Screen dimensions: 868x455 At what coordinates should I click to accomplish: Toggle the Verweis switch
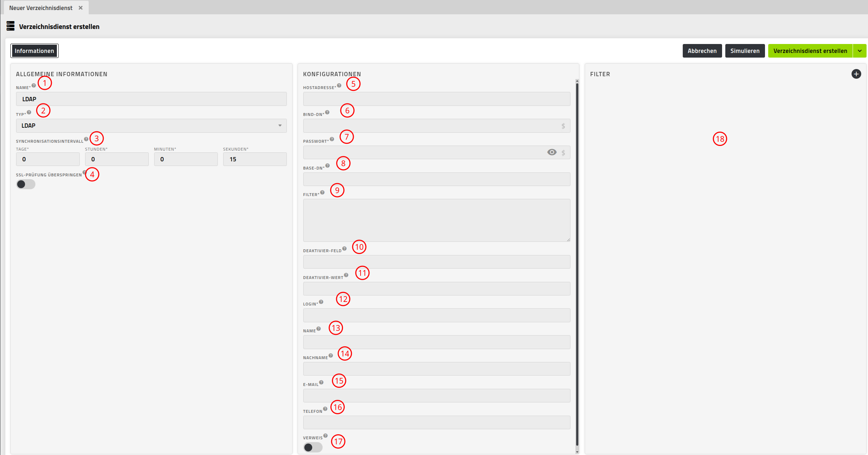[313, 447]
